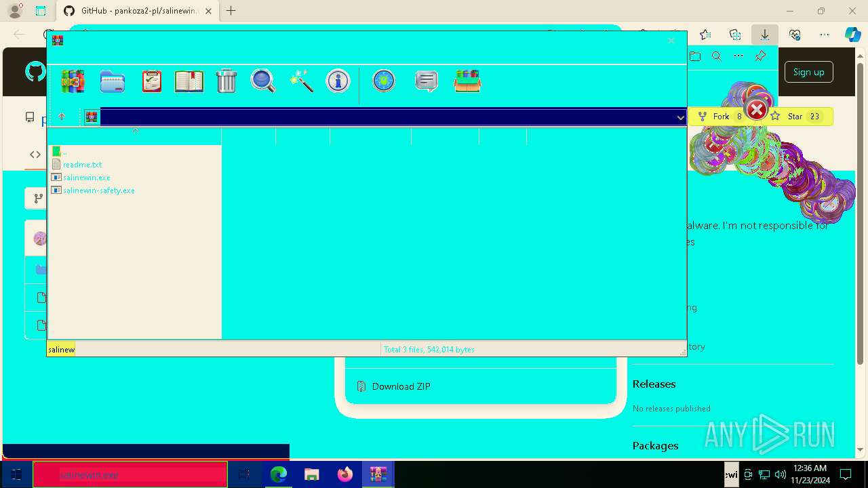
Task: Click the branch selector icon on GitHub
Action: 38,199
